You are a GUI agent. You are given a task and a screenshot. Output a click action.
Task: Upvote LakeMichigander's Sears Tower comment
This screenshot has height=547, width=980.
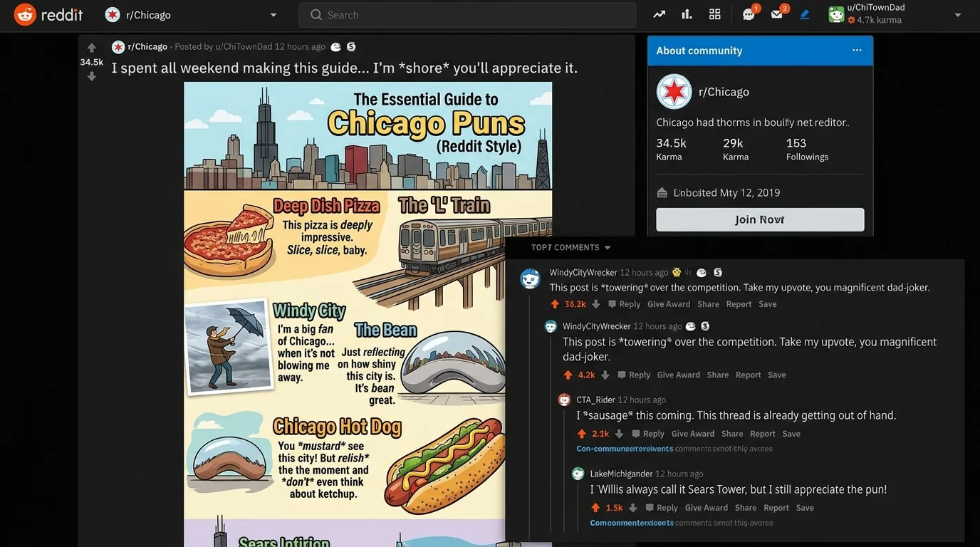[595, 508]
